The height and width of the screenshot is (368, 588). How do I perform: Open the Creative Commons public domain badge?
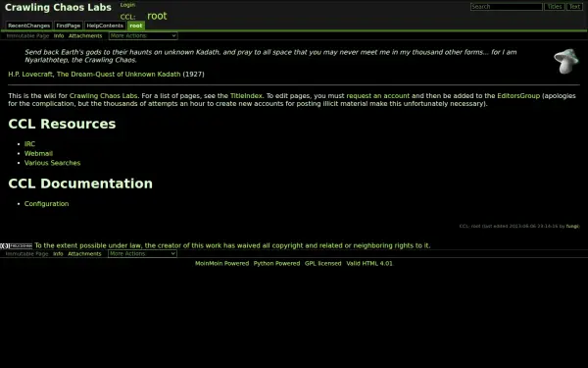(x=16, y=246)
